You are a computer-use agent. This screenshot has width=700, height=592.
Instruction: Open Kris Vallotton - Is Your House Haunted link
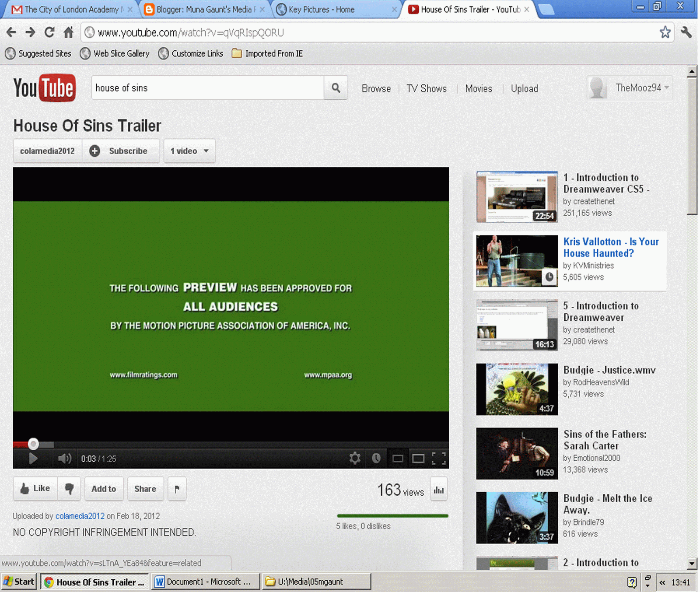pyautogui.click(x=611, y=247)
